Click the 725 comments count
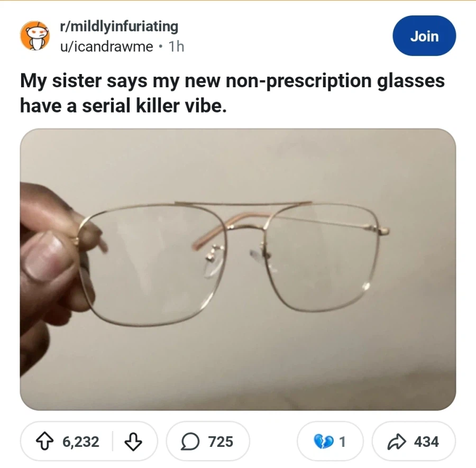Image resolution: width=476 pixels, height=468 pixels. [x=221, y=442]
